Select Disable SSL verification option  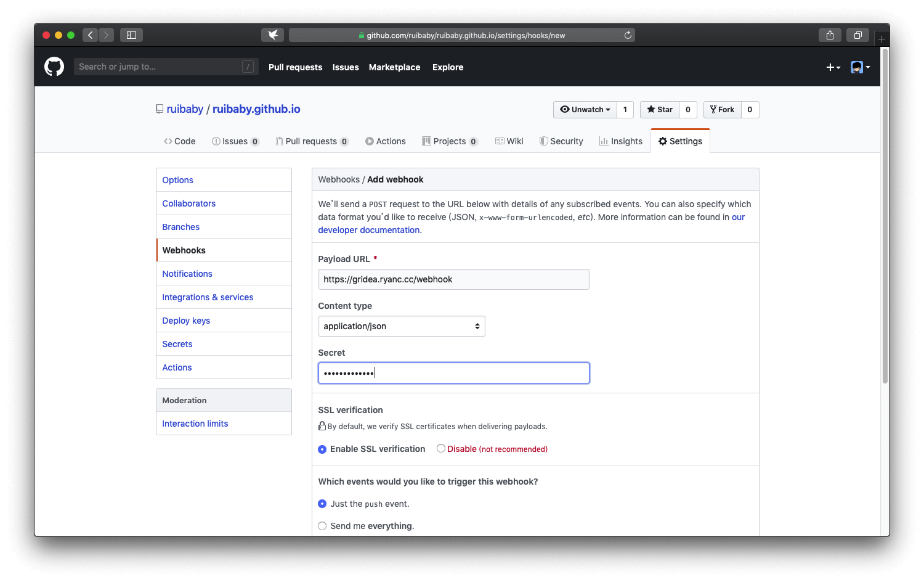[x=441, y=449]
